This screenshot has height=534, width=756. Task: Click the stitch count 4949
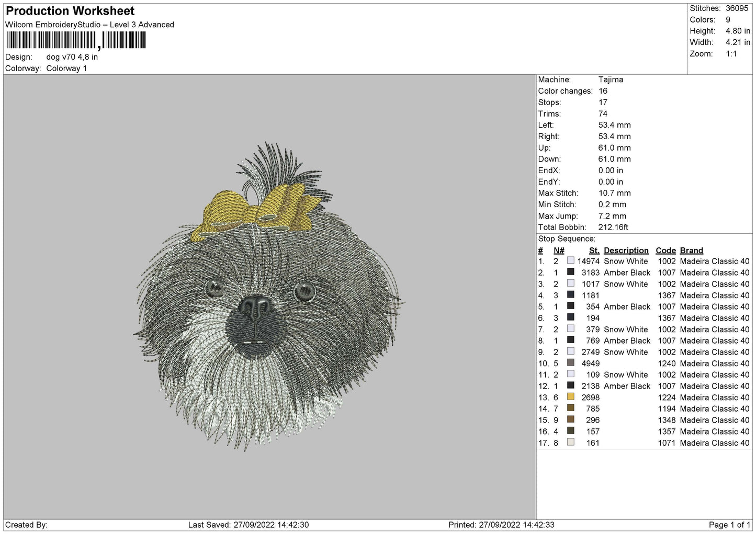point(590,363)
